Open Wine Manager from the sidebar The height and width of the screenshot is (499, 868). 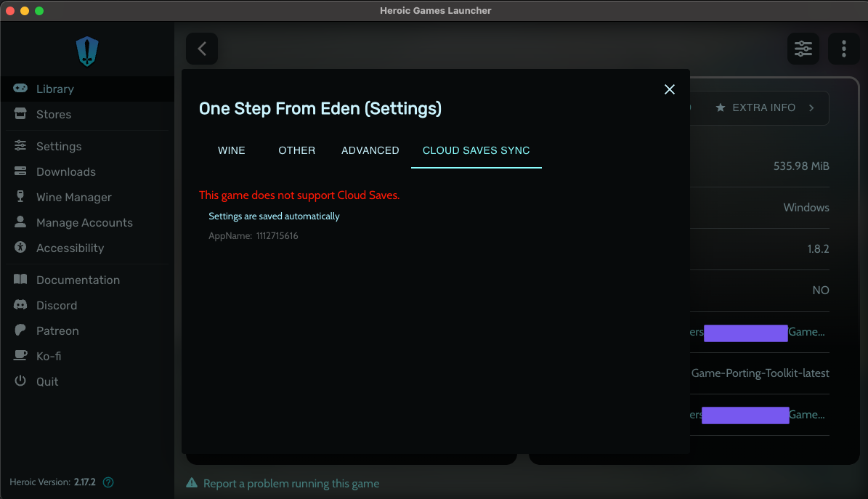click(87, 197)
